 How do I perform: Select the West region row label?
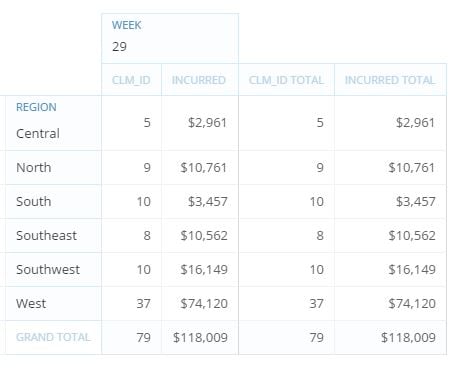pyautogui.click(x=31, y=304)
